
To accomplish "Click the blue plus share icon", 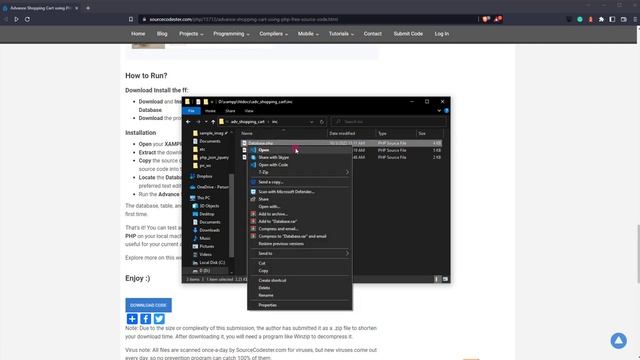I will click(x=132, y=319).
